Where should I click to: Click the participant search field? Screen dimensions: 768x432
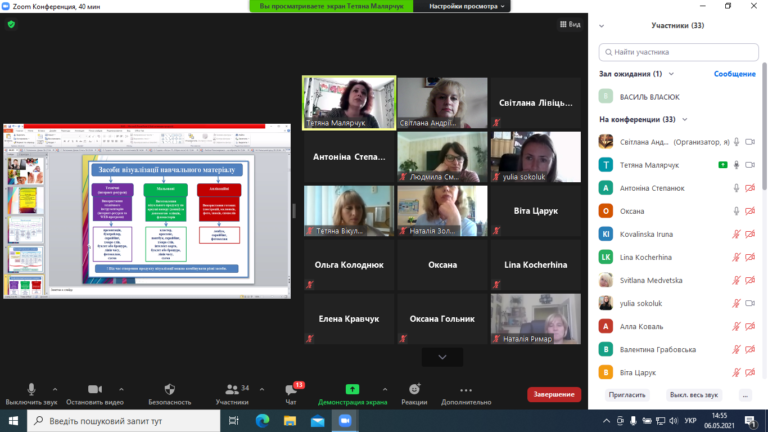pos(678,52)
